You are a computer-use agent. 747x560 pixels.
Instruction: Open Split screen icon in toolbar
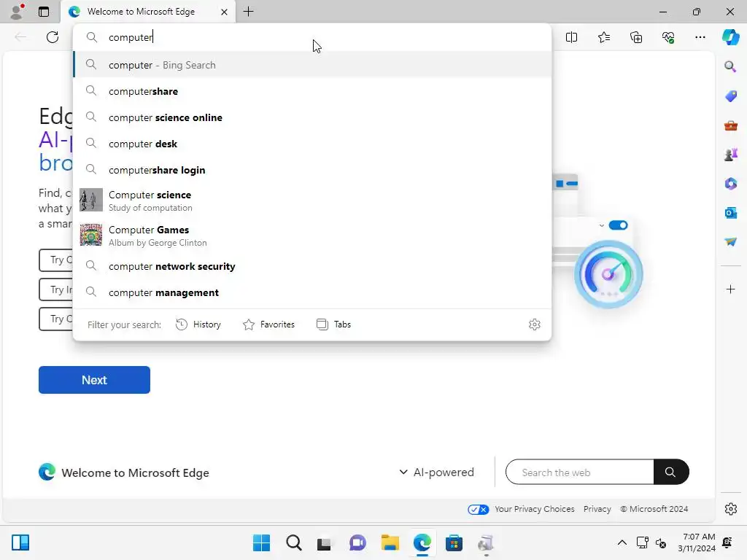coord(571,37)
